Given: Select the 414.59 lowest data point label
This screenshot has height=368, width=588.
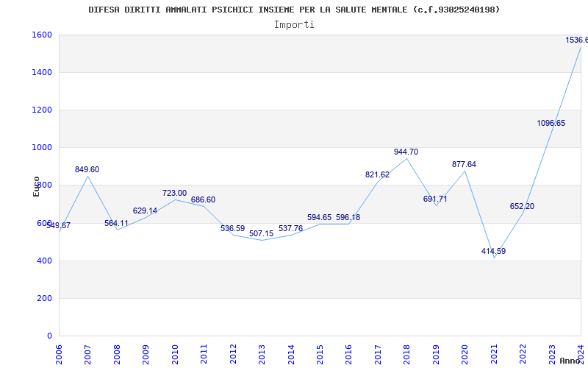Looking at the screenshot, I should [x=493, y=251].
